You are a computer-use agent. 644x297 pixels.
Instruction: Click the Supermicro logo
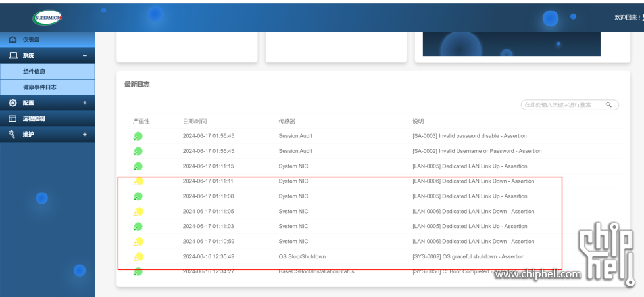47,18
